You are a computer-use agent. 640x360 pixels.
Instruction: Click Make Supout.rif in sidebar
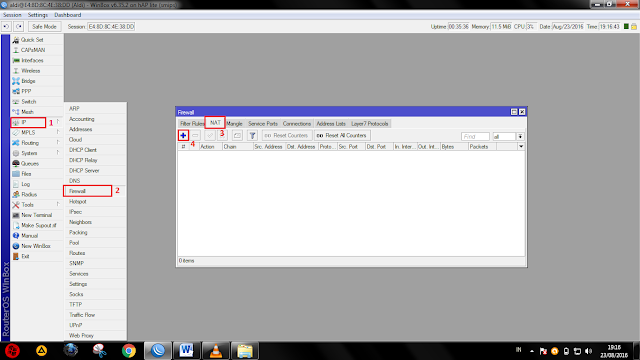pos(39,225)
